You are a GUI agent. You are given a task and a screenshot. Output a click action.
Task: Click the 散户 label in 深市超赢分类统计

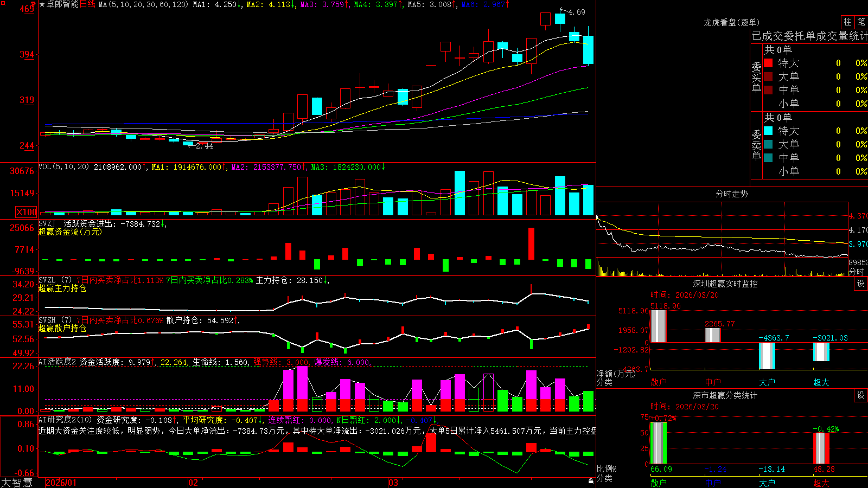[x=659, y=483]
